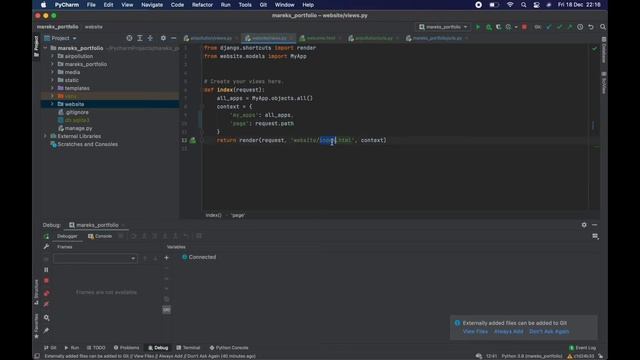
Task: Expand the templates folder in project tree
Action: pos(52,88)
